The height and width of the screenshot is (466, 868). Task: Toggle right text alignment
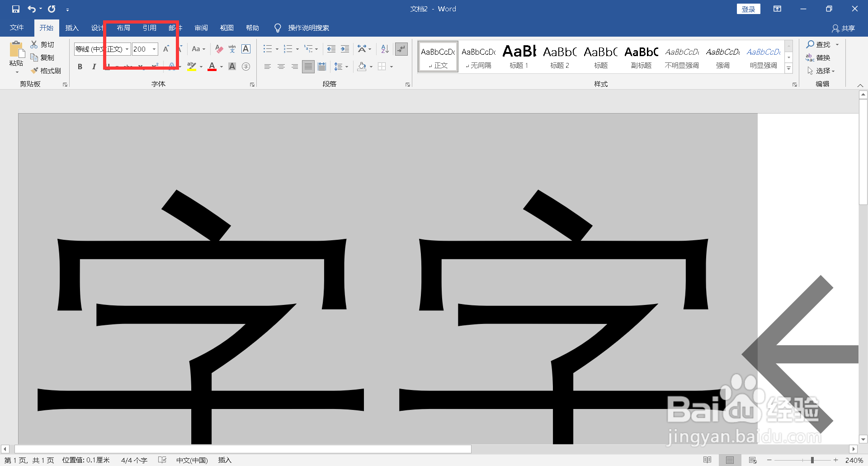tap(295, 67)
